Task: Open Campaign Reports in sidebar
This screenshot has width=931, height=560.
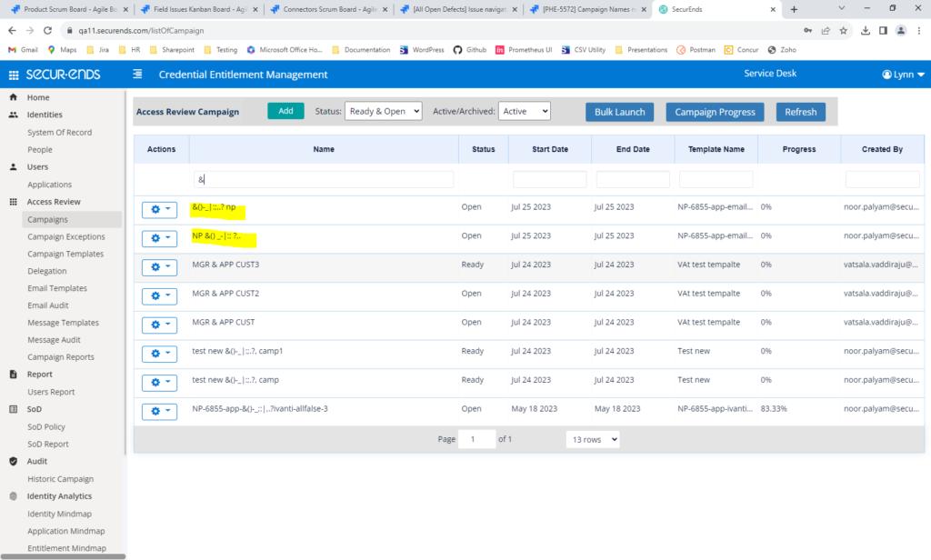Action: (61, 357)
